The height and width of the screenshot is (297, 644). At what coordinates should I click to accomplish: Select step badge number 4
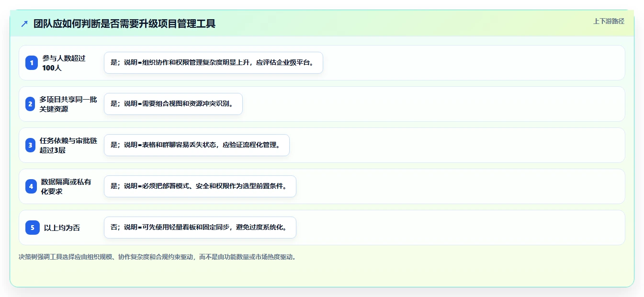point(31,186)
